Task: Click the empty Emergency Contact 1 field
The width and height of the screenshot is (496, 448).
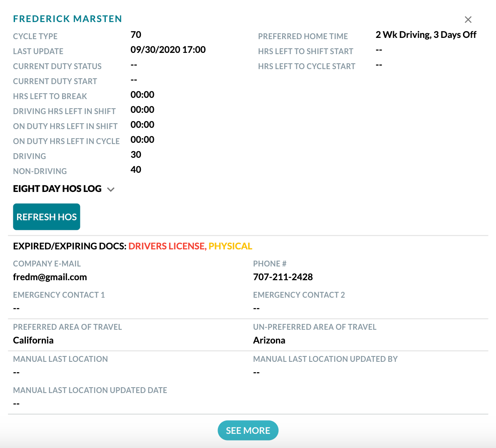Action: click(x=15, y=308)
